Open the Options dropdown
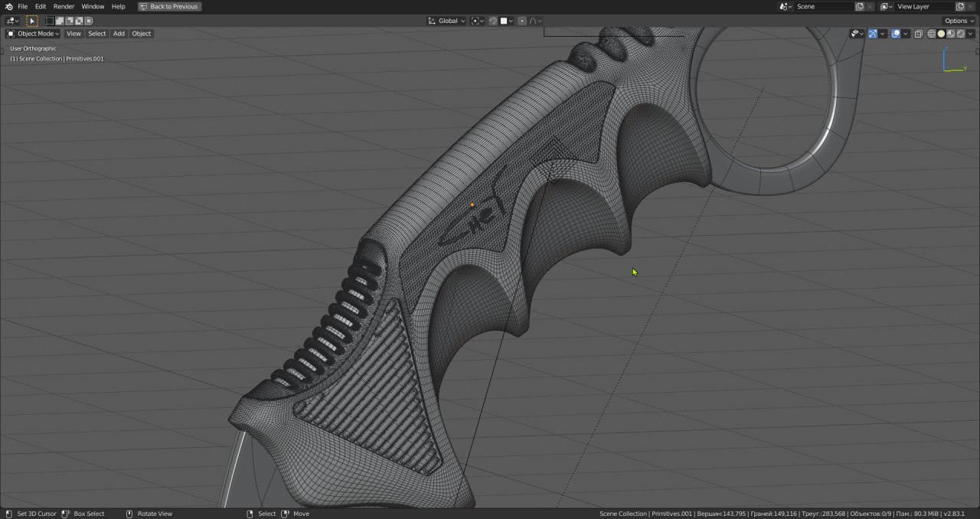The height and width of the screenshot is (519, 980). coord(959,21)
